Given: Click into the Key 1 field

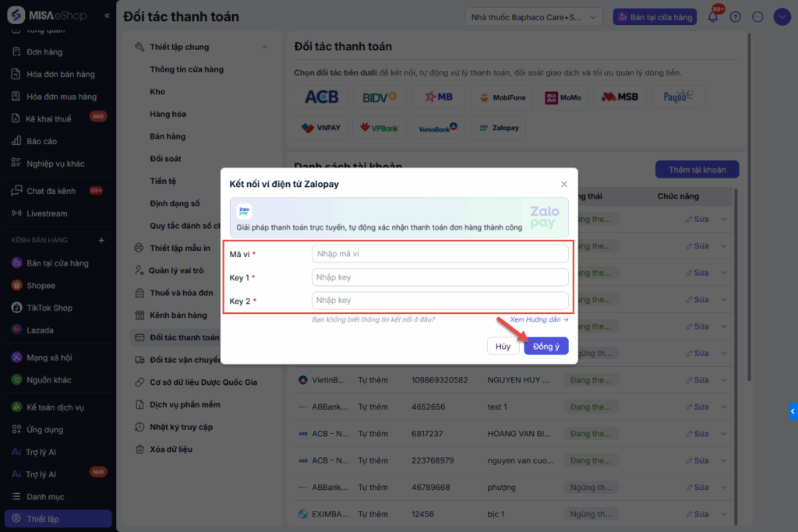Looking at the screenshot, I should coord(440,277).
